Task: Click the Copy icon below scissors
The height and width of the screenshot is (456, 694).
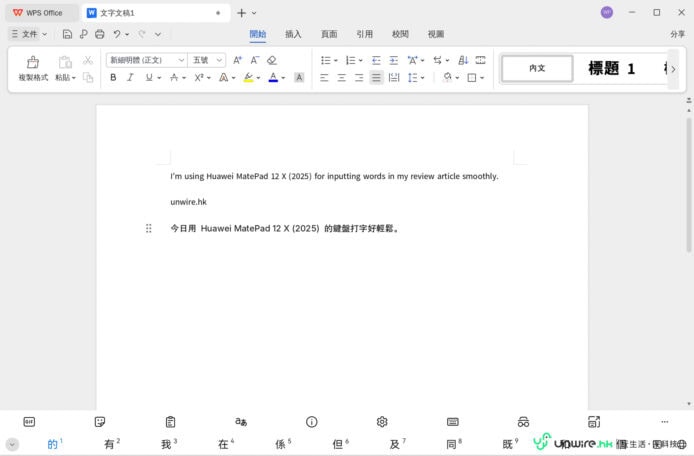Action: 88,77
